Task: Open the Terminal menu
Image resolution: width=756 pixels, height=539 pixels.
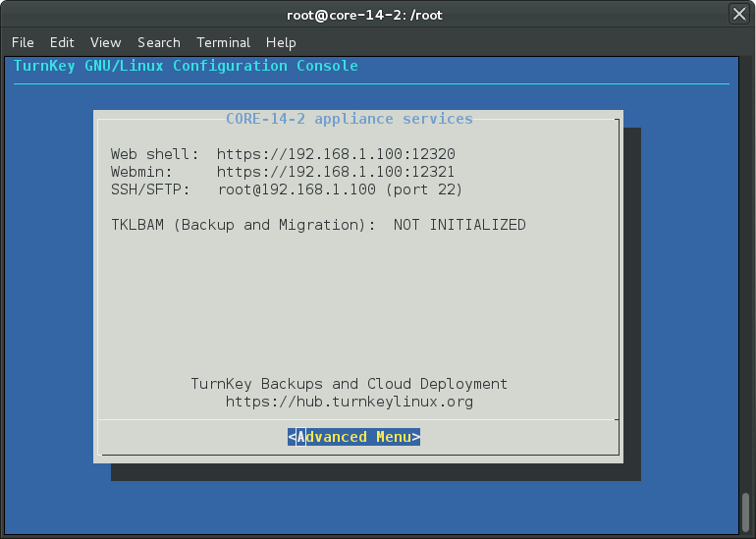Action: 223,42
